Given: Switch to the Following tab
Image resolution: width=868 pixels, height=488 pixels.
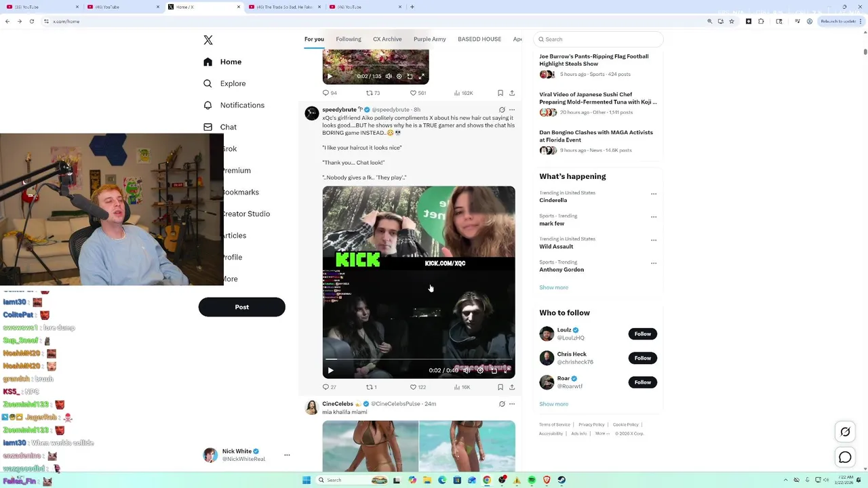Looking at the screenshot, I should (349, 39).
